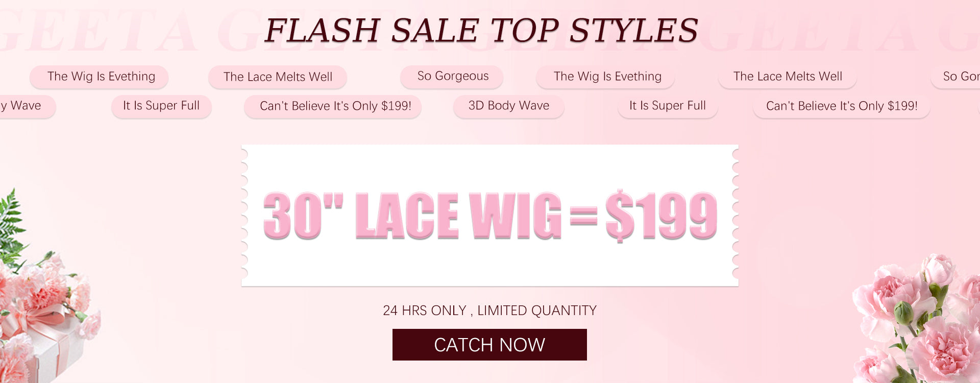Click the partially cut-off y Wave tag
The width and height of the screenshot is (980, 383).
tap(27, 106)
